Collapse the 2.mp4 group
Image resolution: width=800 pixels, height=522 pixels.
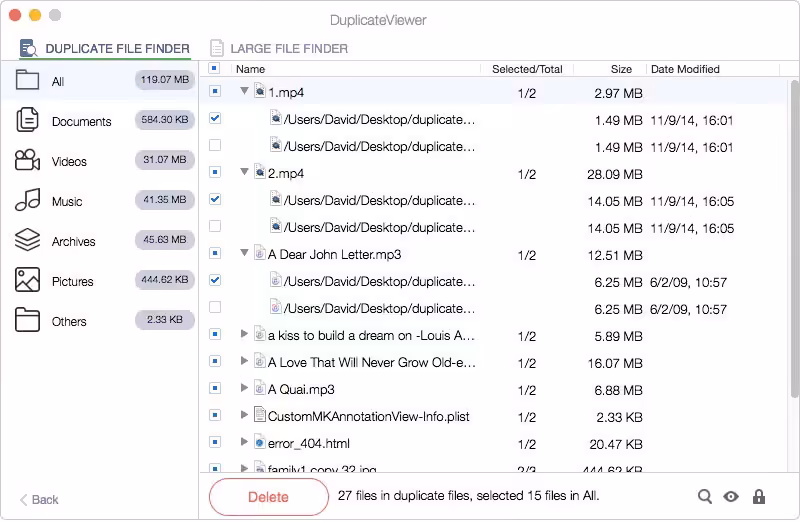coord(244,172)
